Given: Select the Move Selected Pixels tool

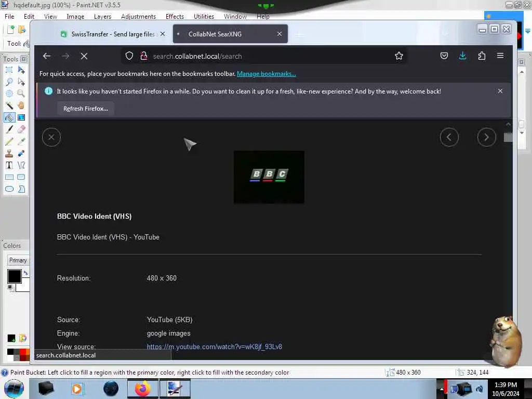Looking at the screenshot, I should (21, 70).
